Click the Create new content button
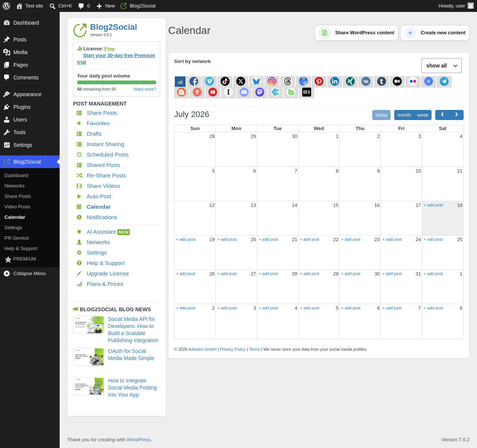 (x=435, y=33)
